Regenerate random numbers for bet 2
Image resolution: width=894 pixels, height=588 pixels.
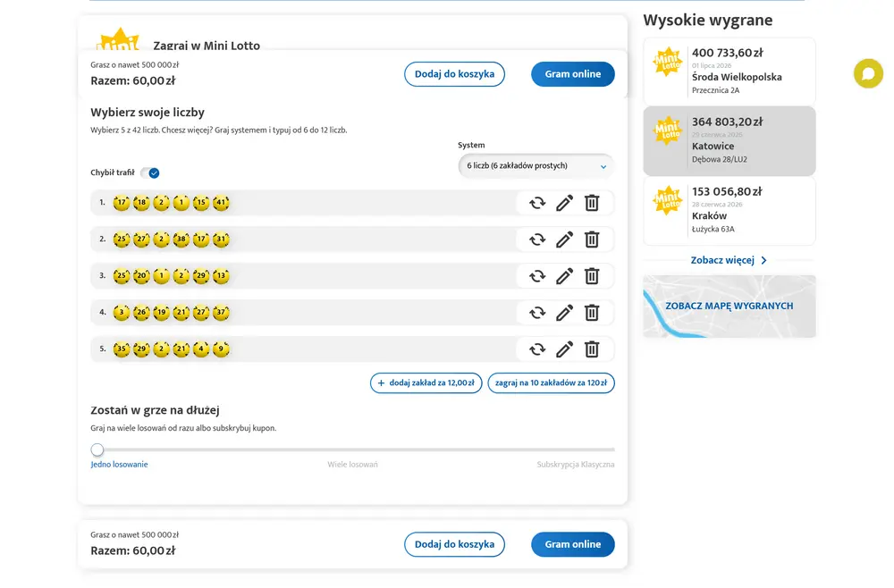click(x=537, y=239)
